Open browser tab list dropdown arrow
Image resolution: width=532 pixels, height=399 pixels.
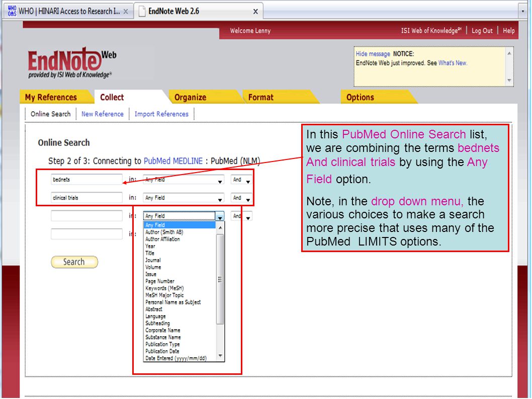pyautogui.click(x=523, y=11)
